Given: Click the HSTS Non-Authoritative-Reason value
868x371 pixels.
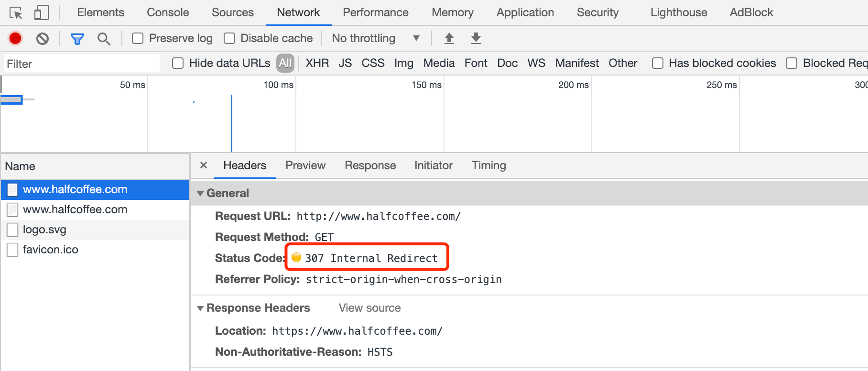Looking at the screenshot, I should click(x=380, y=352).
